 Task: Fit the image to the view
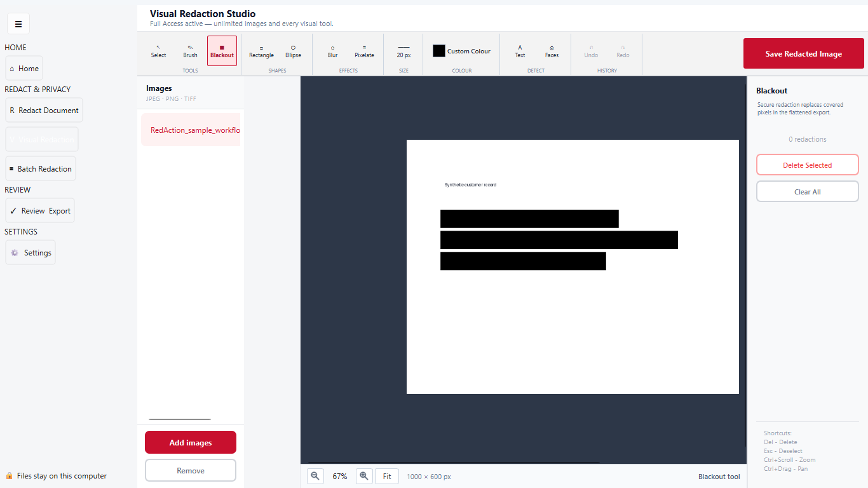coord(387,476)
